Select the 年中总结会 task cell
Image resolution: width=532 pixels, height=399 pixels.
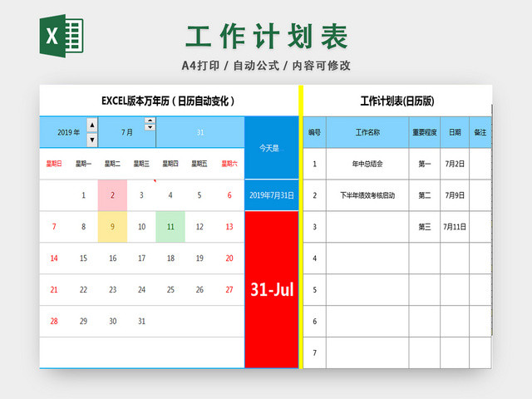pyautogui.click(x=367, y=164)
